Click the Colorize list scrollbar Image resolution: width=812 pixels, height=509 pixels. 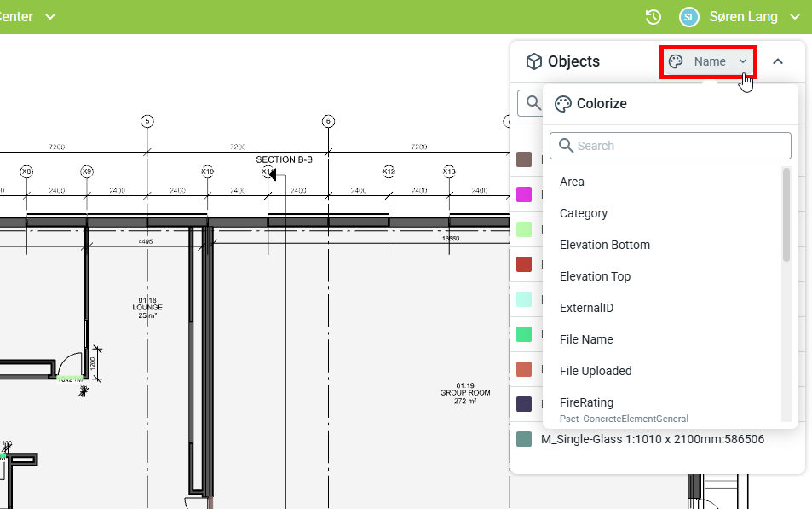(x=786, y=215)
